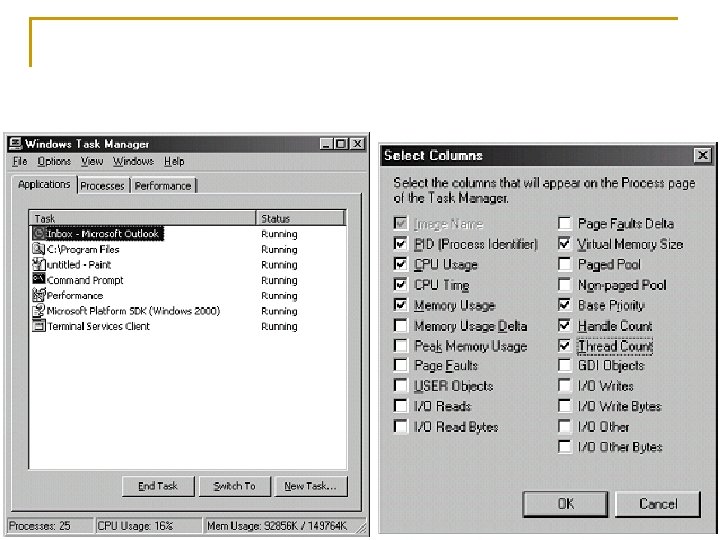Minimize the Windows Task Manager window

[x=326, y=144]
